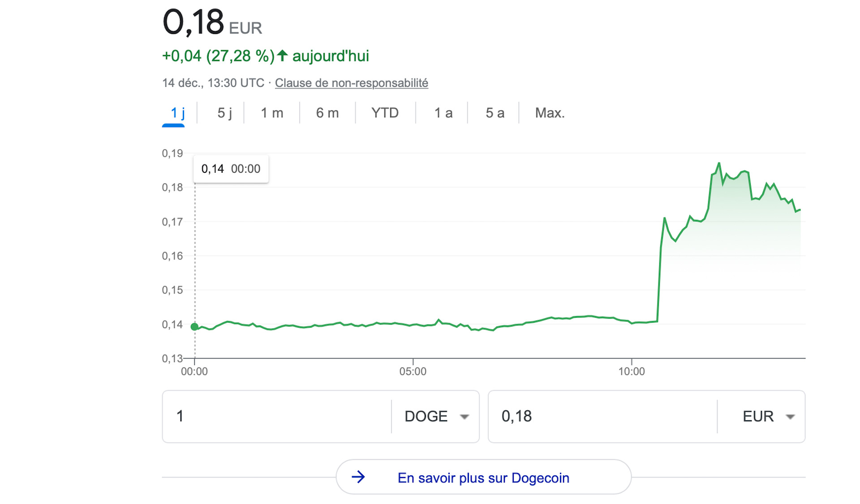Select the 5 a range tab
This screenshot has height=504, width=860.
pyautogui.click(x=495, y=113)
